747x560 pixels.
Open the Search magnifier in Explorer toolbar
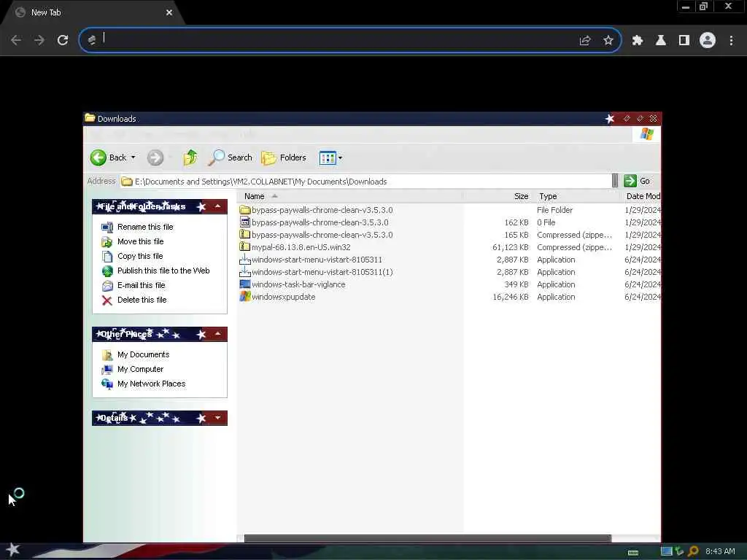[230, 157]
